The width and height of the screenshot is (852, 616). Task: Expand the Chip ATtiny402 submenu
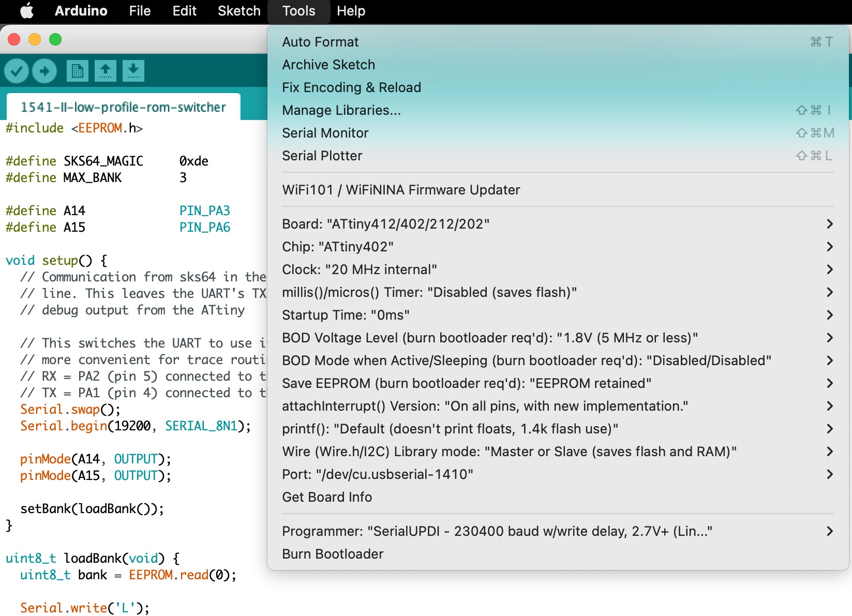(x=558, y=247)
